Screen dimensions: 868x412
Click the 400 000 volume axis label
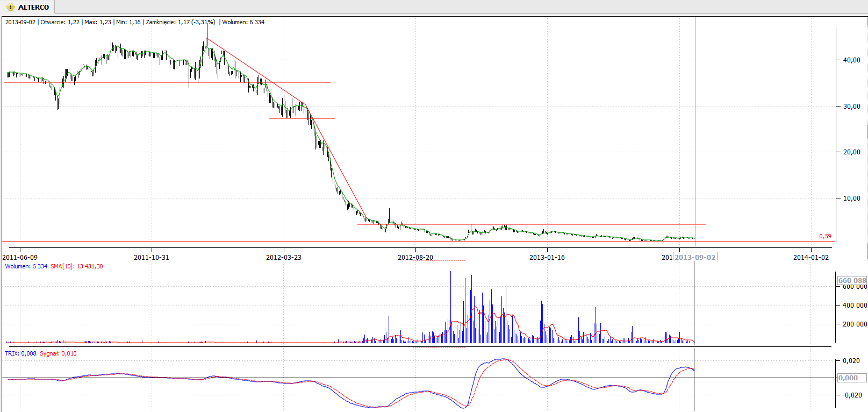tap(855, 306)
